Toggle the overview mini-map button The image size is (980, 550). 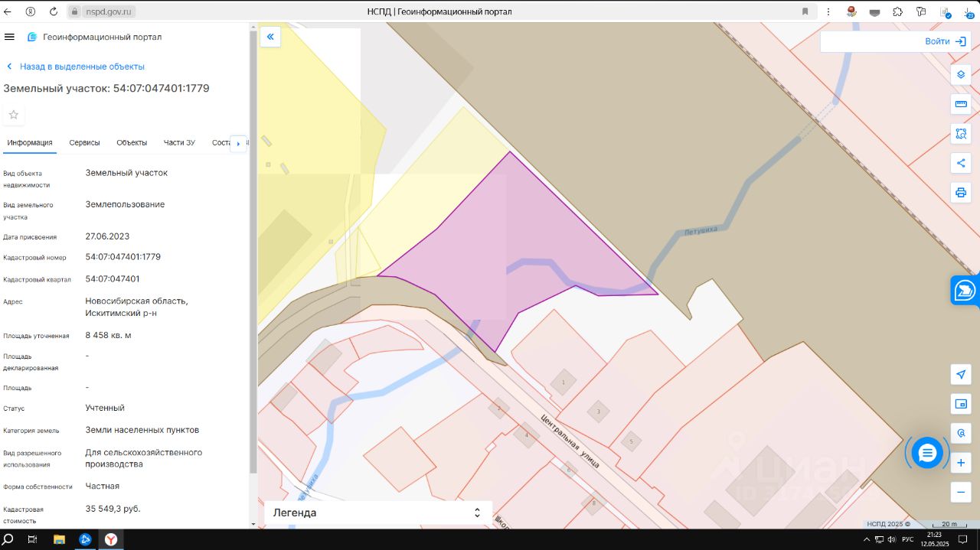point(961,403)
